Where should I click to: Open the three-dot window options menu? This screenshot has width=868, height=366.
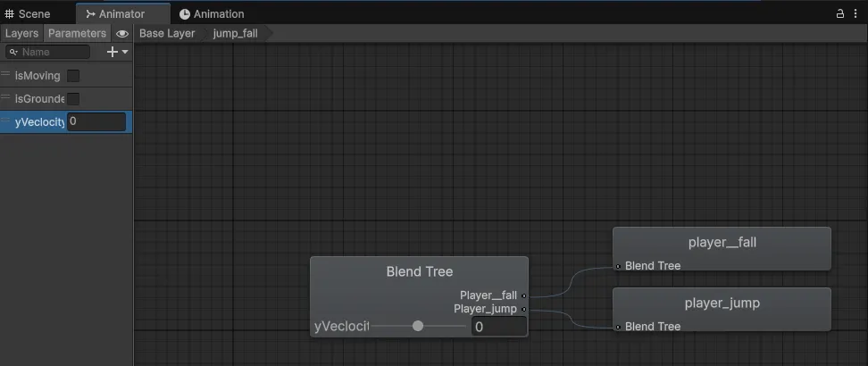pyautogui.click(x=855, y=14)
